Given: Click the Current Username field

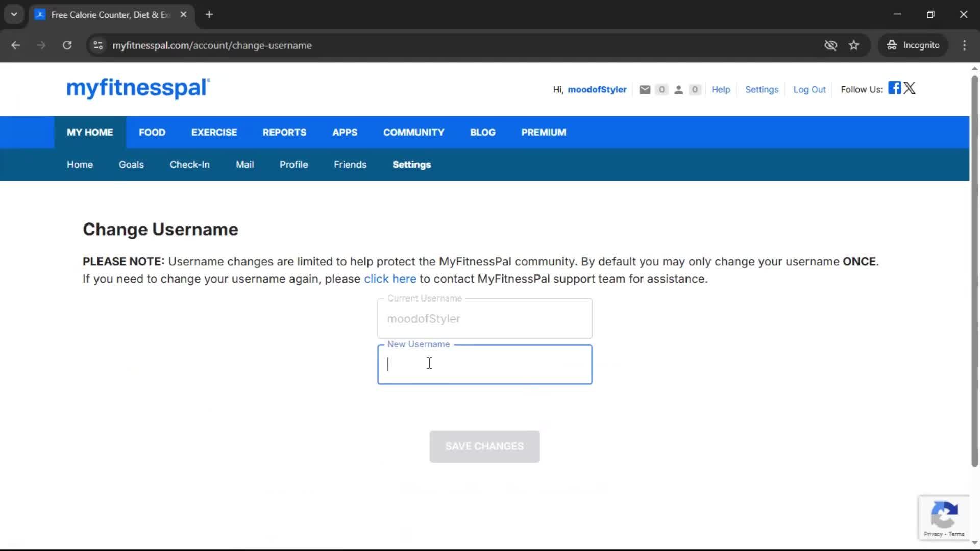Looking at the screenshot, I should (x=484, y=318).
